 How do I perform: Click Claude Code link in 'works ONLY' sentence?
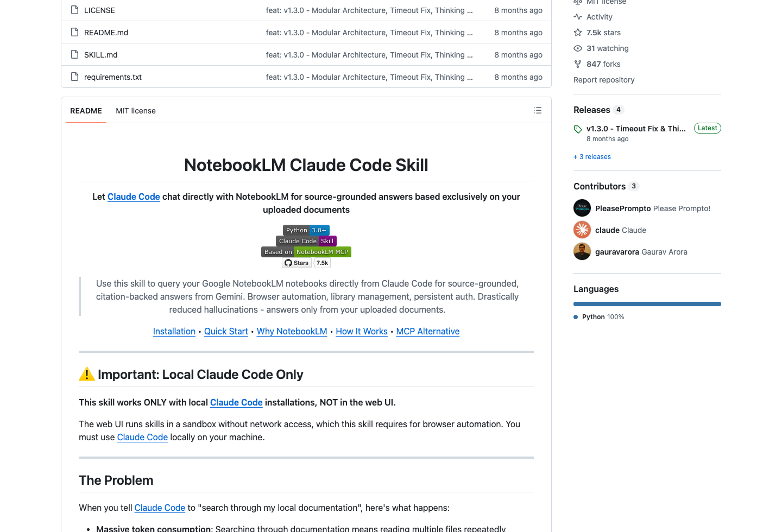point(236,402)
